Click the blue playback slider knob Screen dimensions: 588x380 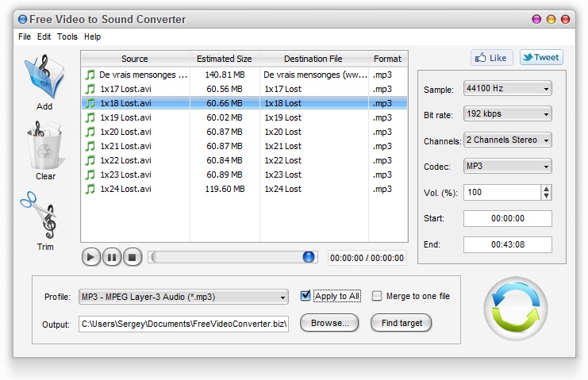pyautogui.click(x=308, y=257)
